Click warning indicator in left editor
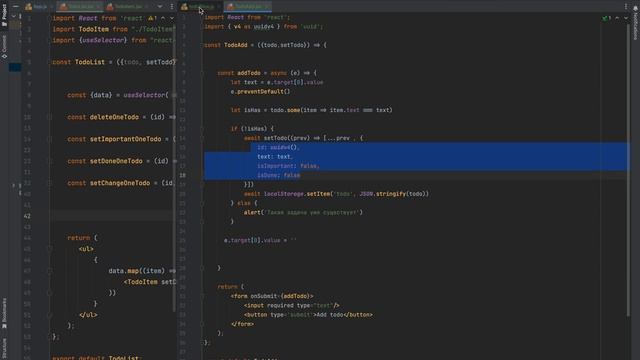The image size is (640, 360). (x=152, y=18)
